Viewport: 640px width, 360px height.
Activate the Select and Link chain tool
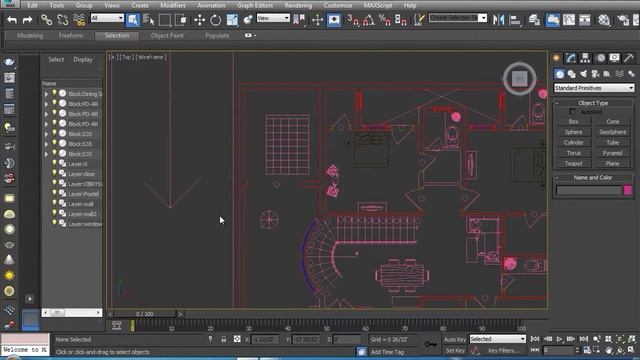46,20
